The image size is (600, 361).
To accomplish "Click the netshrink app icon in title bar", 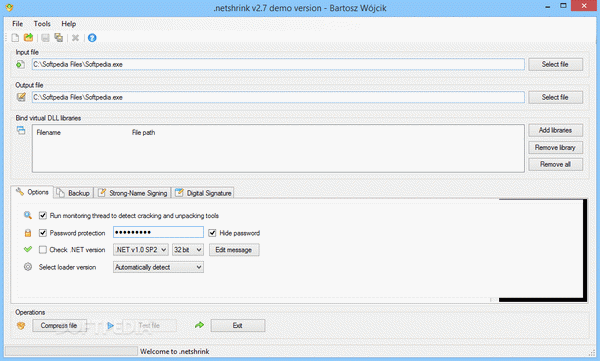I will [x=10, y=7].
